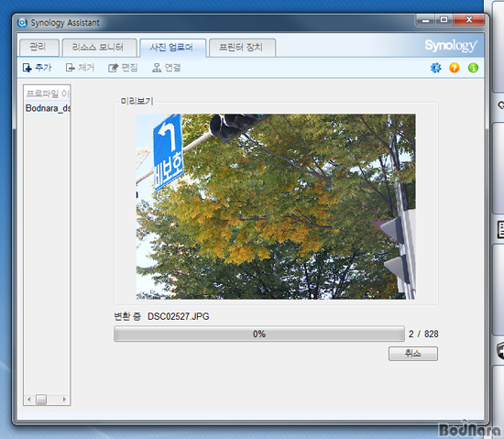
Task: Close the Synology Assistant window
Action: pyautogui.click(x=469, y=20)
